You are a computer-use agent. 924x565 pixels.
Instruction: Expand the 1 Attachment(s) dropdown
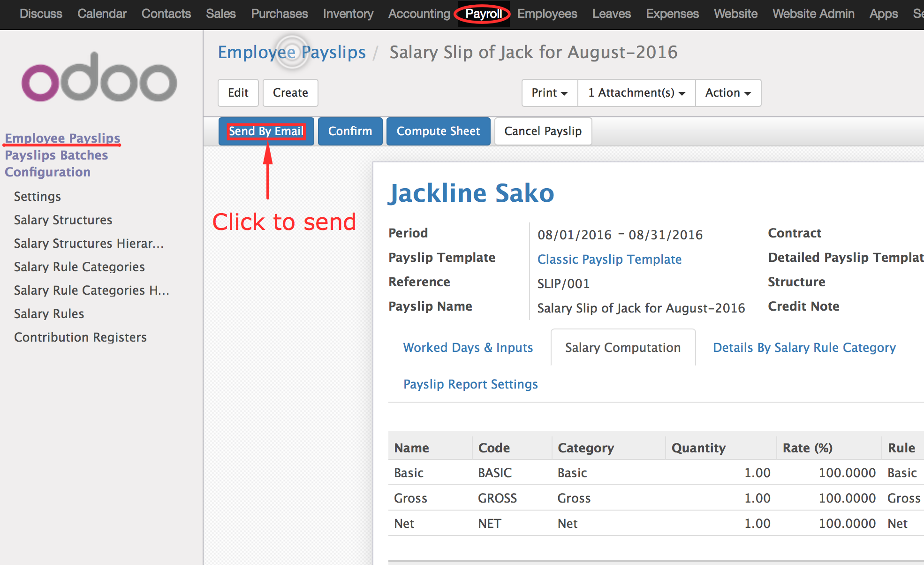tap(636, 93)
